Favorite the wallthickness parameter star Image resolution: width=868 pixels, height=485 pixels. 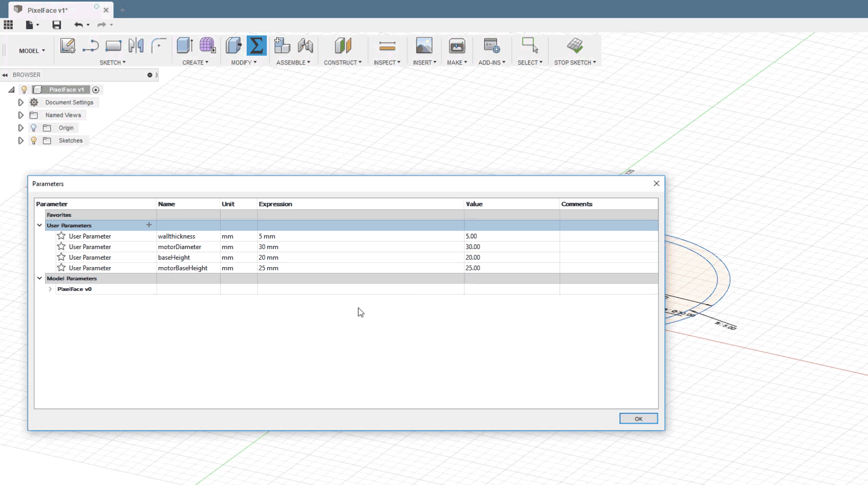(61, 236)
